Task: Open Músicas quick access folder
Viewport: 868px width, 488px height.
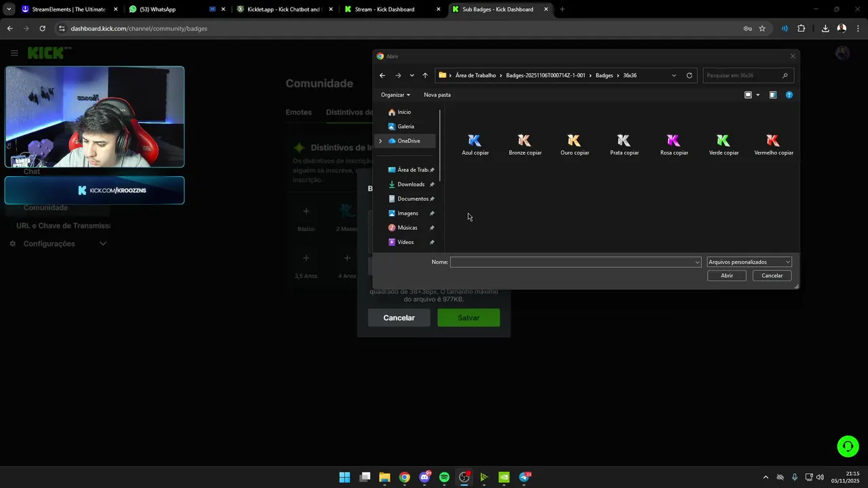Action: (411, 228)
